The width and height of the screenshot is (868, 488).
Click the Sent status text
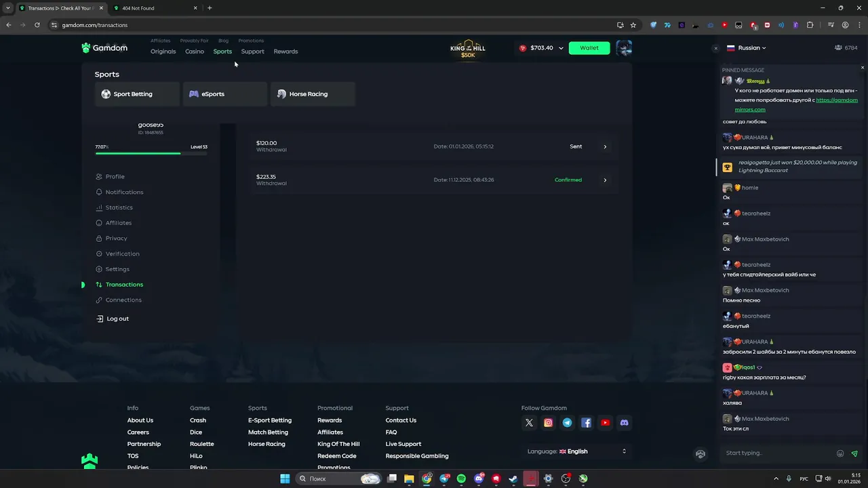click(x=576, y=146)
